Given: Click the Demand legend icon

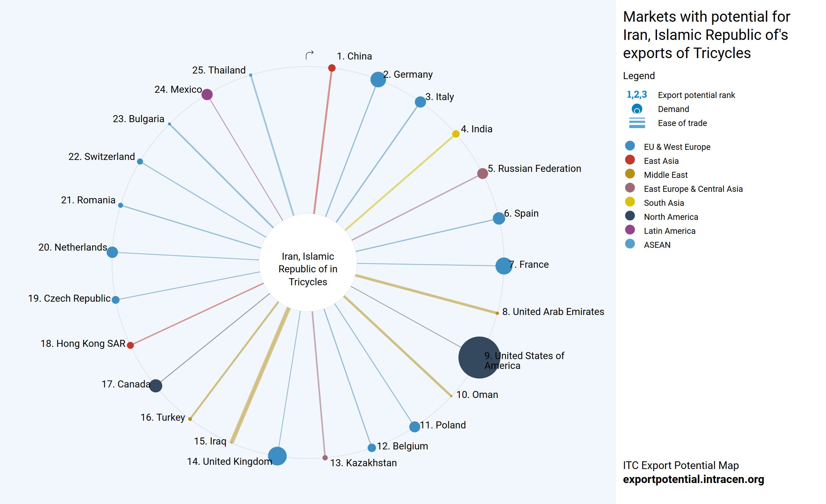Looking at the screenshot, I should click(x=637, y=109).
